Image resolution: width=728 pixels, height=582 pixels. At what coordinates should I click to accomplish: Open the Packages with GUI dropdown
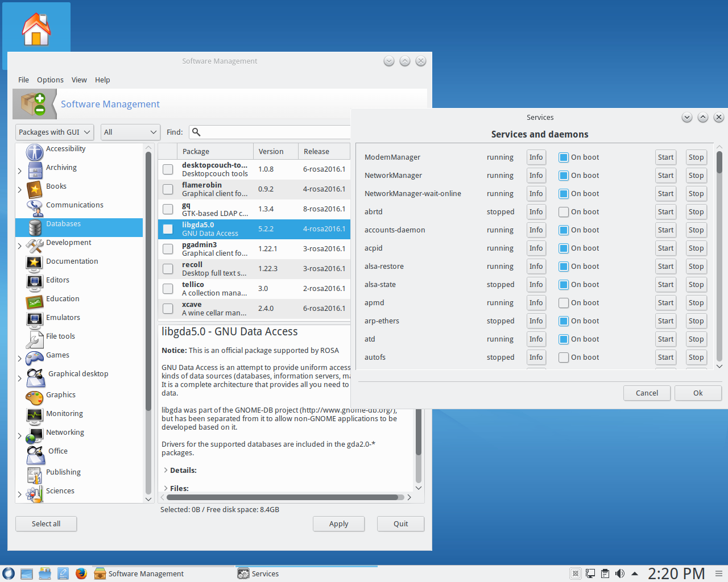[55, 132]
